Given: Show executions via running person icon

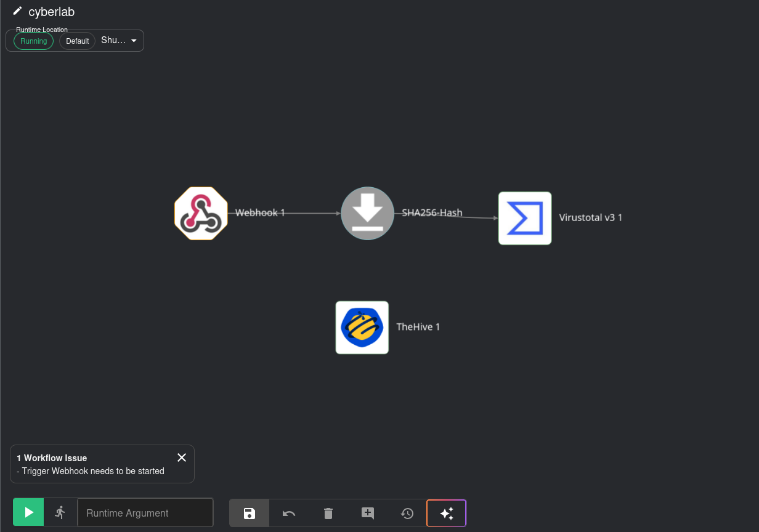Looking at the screenshot, I should coord(60,512).
